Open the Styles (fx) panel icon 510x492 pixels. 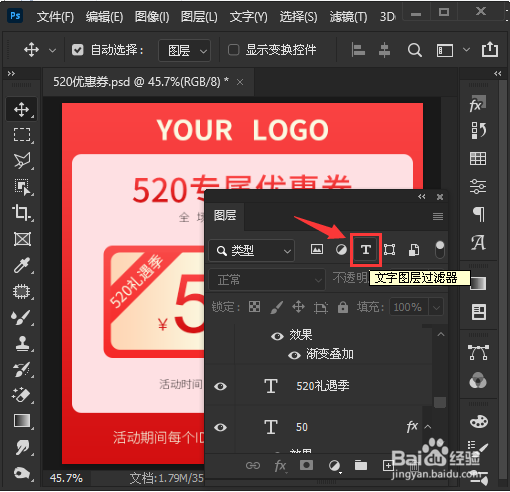coord(478,104)
